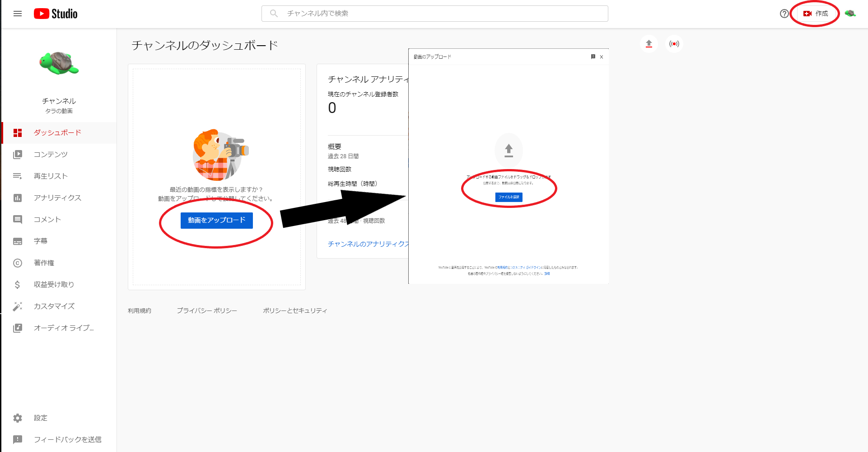Open the hamburger navigation menu
The width and height of the screenshot is (868, 452).
point(18,14)
